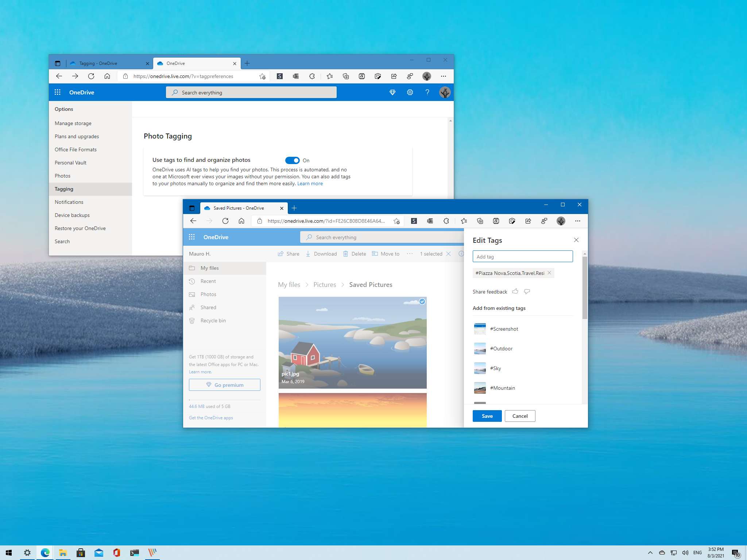Toggle Use tags to find photos switch

coord(292,160)
